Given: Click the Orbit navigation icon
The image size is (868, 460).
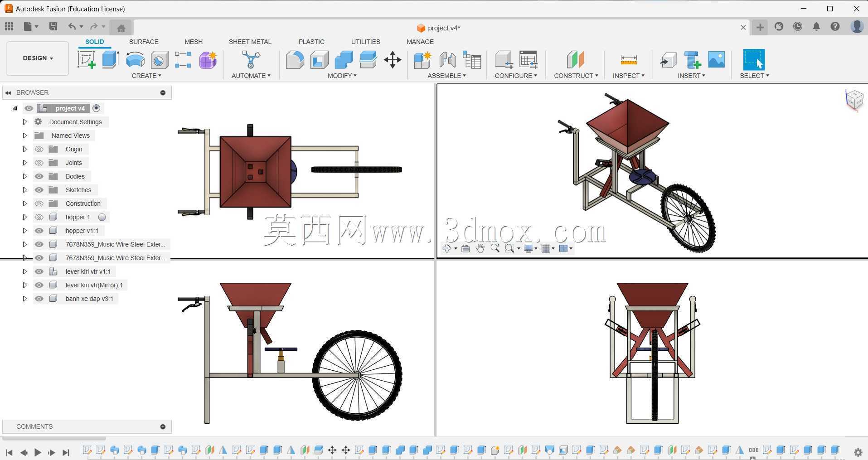Looking at the screenshot, I should click(x=447, y=248).
